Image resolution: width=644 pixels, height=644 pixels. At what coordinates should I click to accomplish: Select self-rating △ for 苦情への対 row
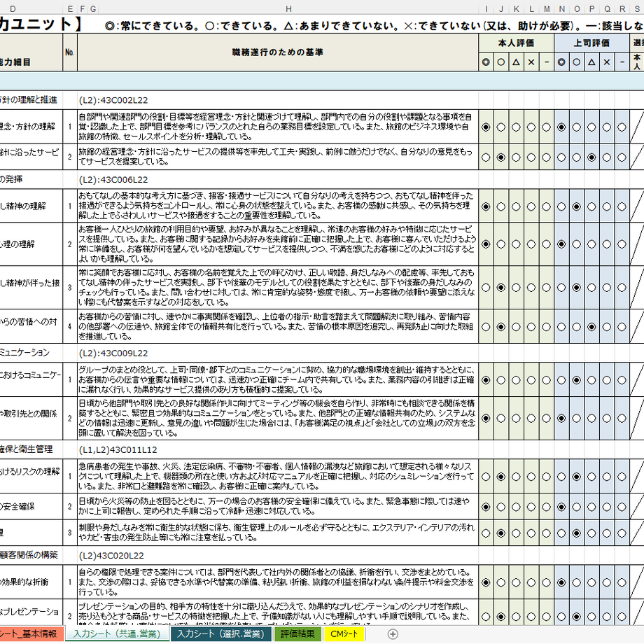[517, 327]
